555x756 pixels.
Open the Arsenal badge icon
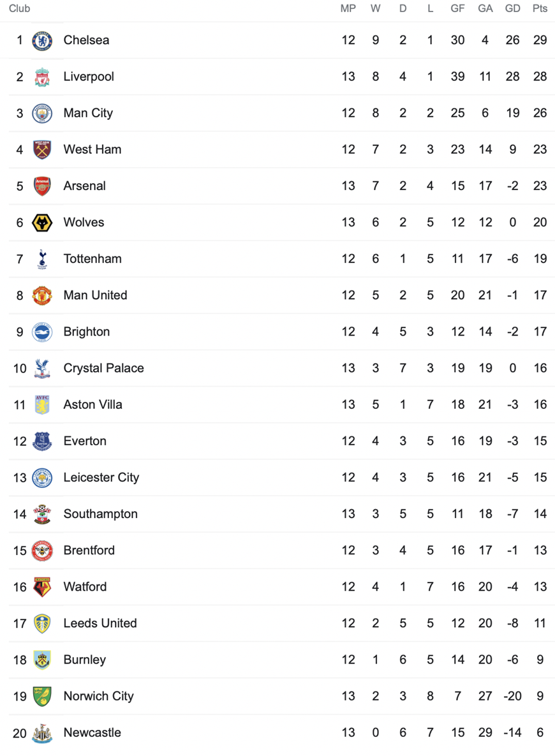click(42, 186)
